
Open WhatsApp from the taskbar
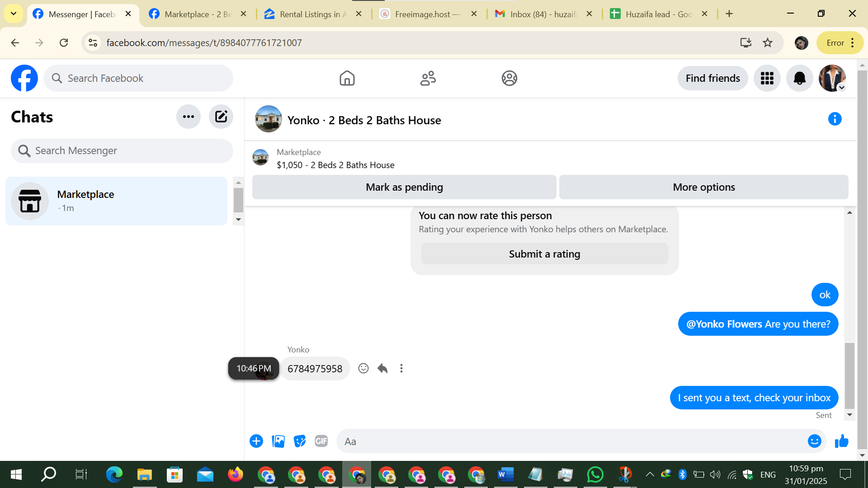click(595, 474)
